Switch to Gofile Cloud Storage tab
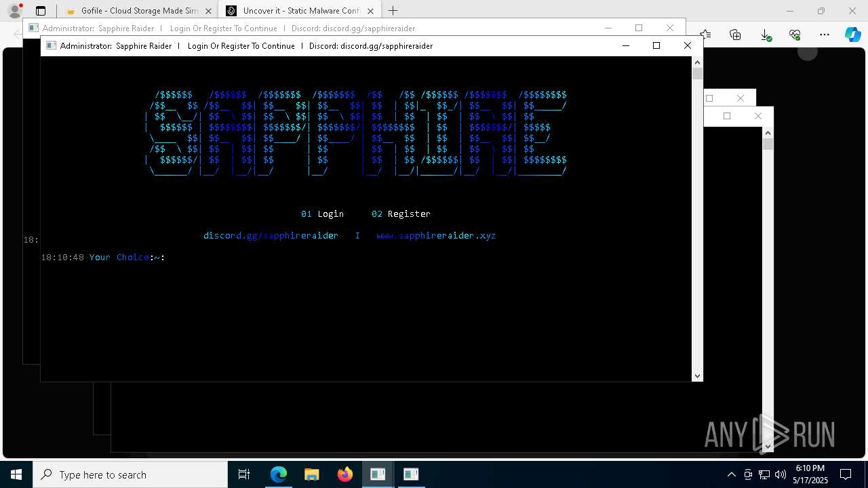 coord(138,11)
